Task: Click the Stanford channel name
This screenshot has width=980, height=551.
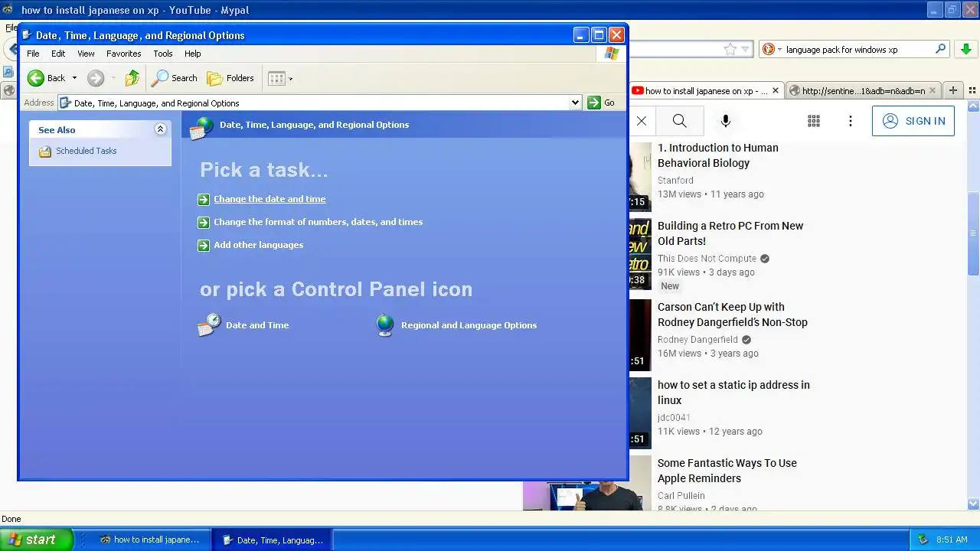Action: coord(675,181)
